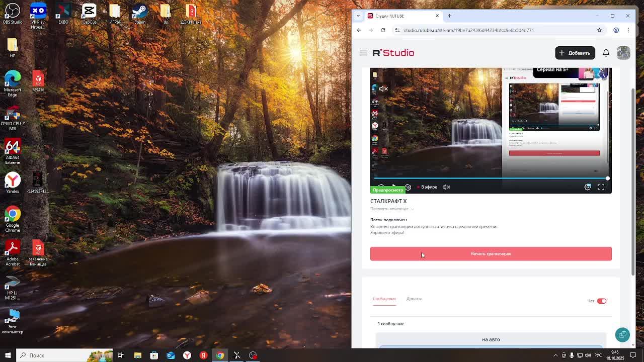Image resolution: width=644 pixels, height=362 pixels.
Task: Open Task View from the taskbar
Action: click(x=121, y=355)
